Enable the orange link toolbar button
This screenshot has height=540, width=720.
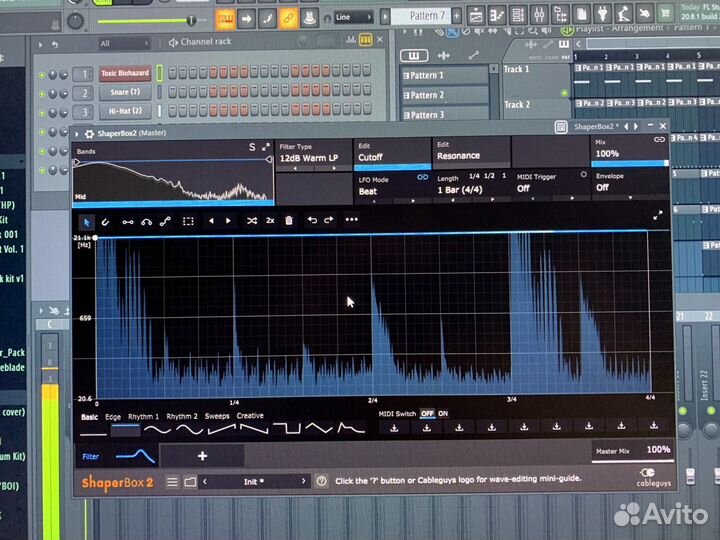[288, 18]
